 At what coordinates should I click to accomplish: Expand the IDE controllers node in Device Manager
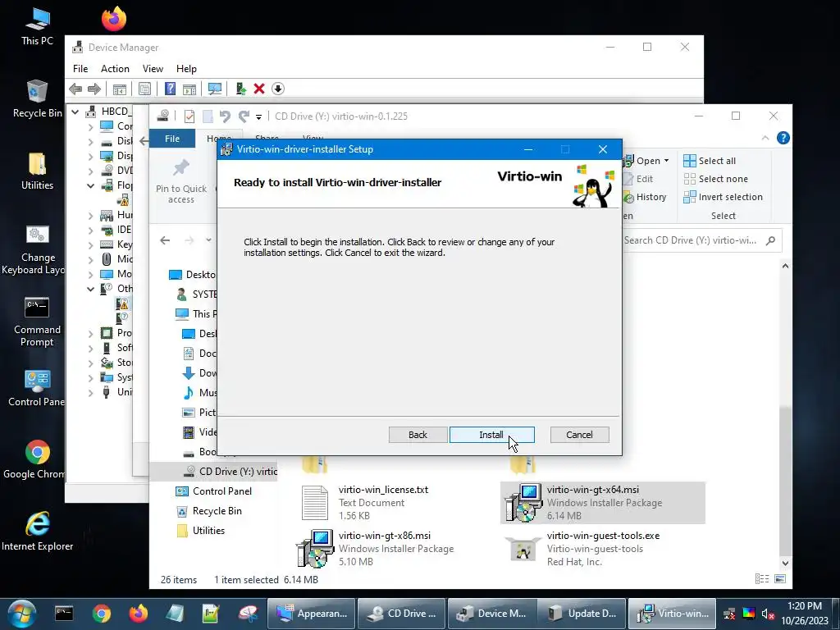90,230
